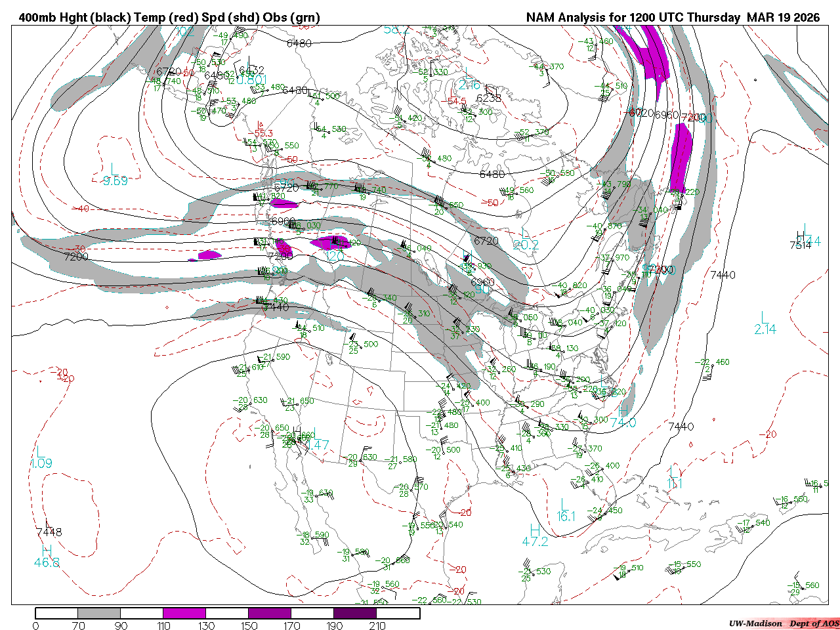Click the '70' tick label on legend scale
This screenshot has width=840, height=630.
pyautogui.click(x=78, y=625)
